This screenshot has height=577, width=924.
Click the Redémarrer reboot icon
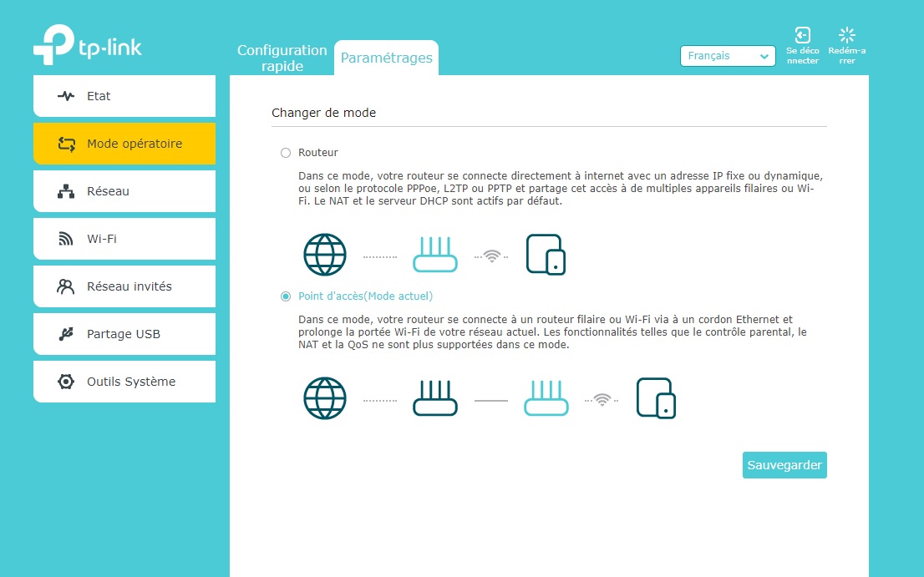847,35
